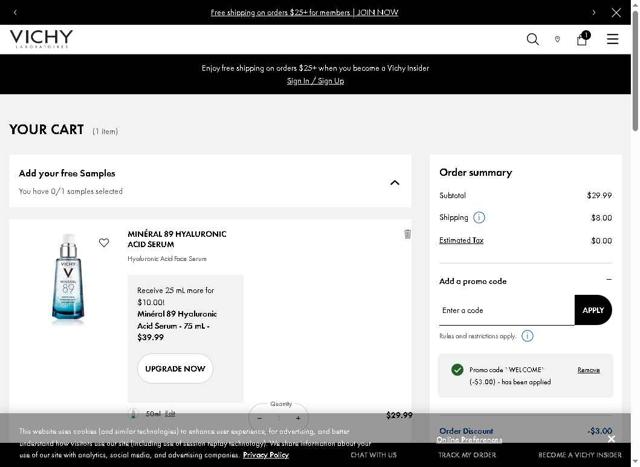Image resolution: width=640 pixels, height=467 pixels.
Task: Show promo rules info icon
Action: (527, 336)
